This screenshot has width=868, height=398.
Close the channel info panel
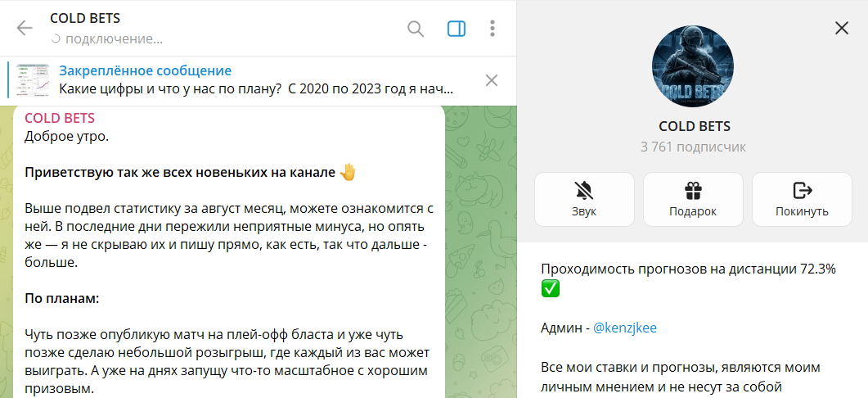coord(842,29)
